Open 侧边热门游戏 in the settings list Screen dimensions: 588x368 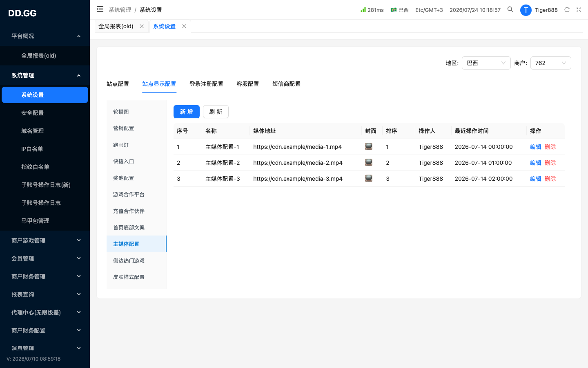pos(136,260)
